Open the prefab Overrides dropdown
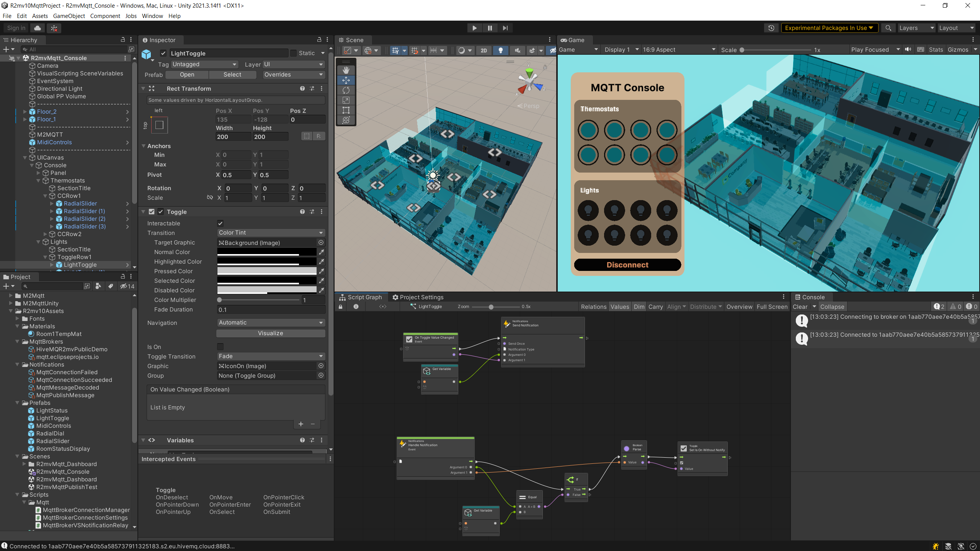 coord(294,75)
